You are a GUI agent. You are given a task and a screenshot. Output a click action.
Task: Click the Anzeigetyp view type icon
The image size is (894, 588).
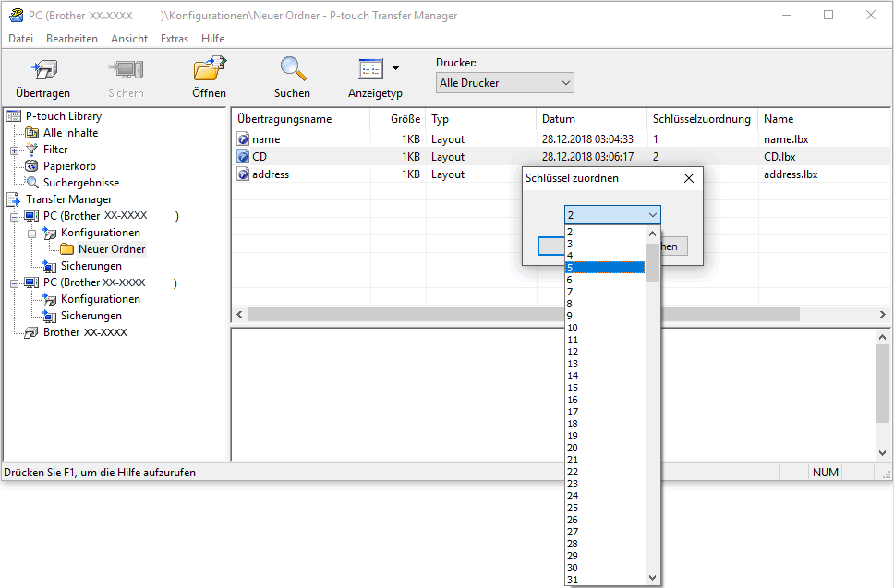[370, 69]
